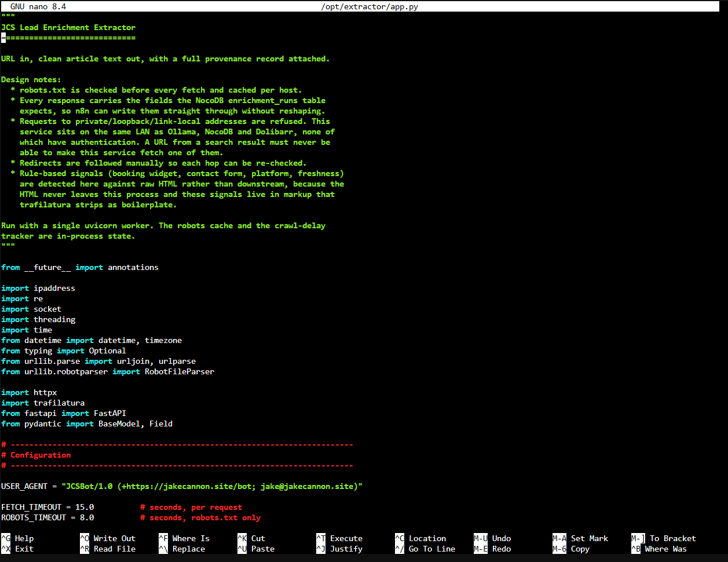
Task: Click the 'Rule-based signals' bullet line
Action: coord(177,173)
